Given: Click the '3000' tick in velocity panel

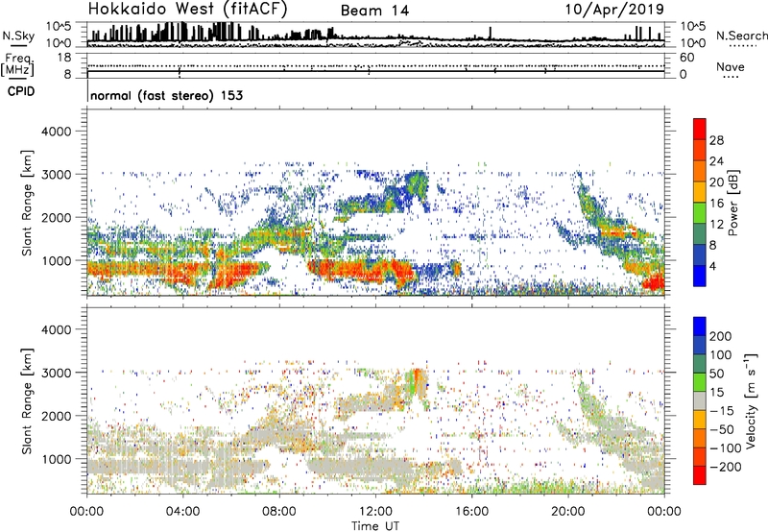Looking at the screenshot, I should (x=57, y=373).
